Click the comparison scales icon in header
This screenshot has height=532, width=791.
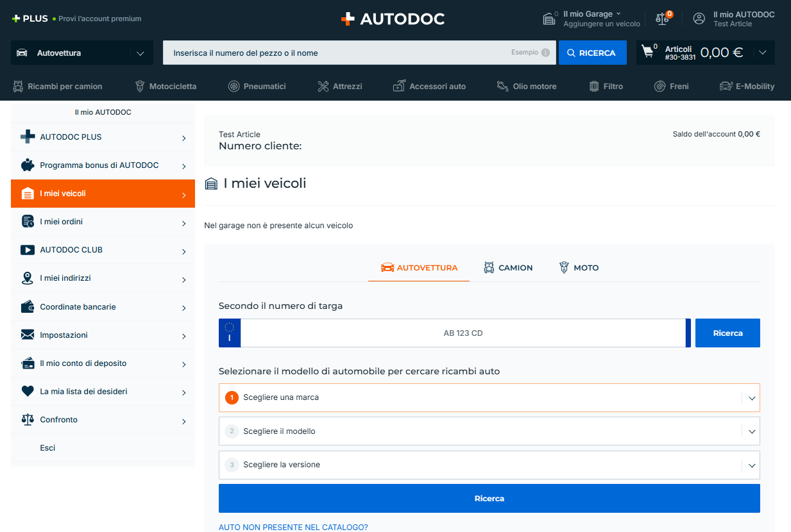[x=662, y=19]
